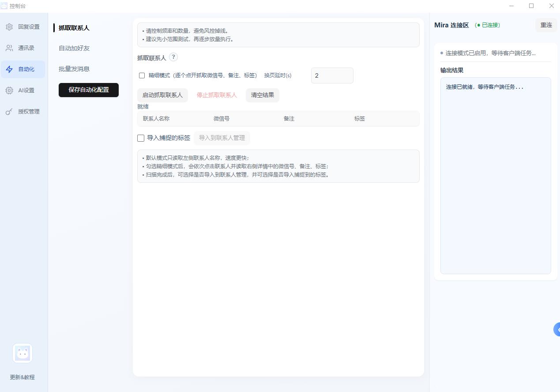Click the 就绪 status text
The width and height of the screenshot is (560, 392).
point(143,106)
